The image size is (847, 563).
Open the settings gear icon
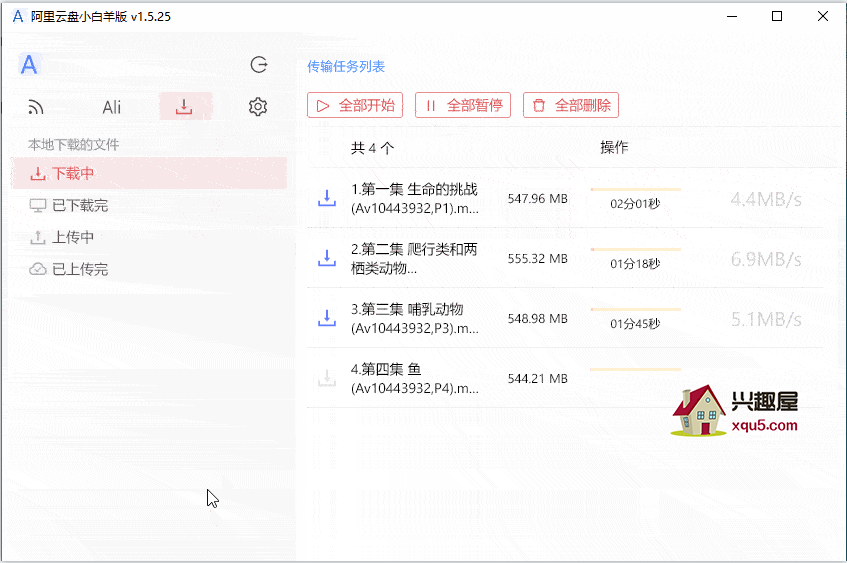(x=258, y=107)
